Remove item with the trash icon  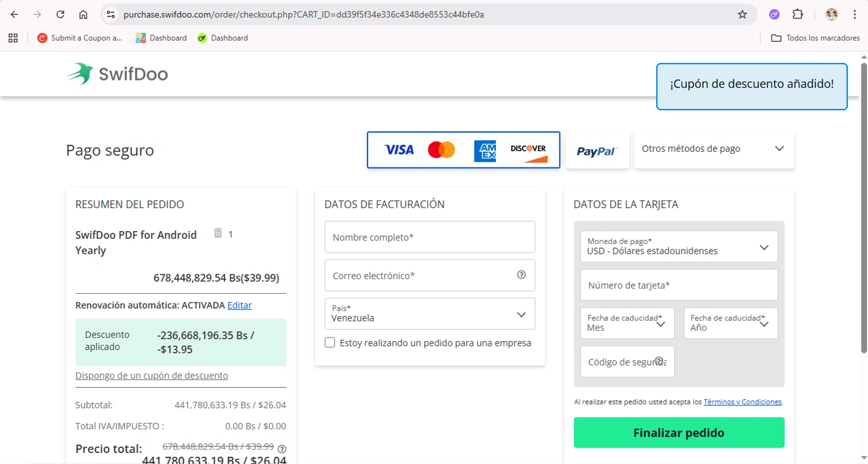pyautogui.click(x=218, y=233)
